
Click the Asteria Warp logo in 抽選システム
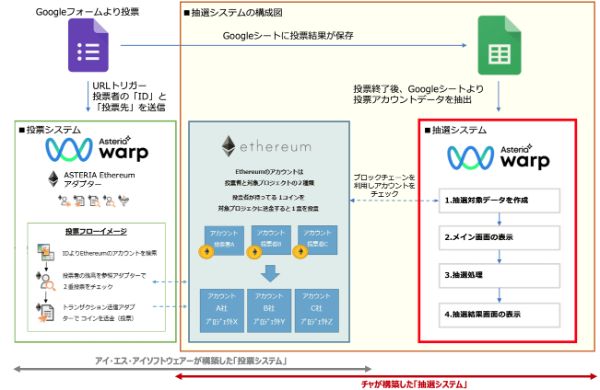499,157
